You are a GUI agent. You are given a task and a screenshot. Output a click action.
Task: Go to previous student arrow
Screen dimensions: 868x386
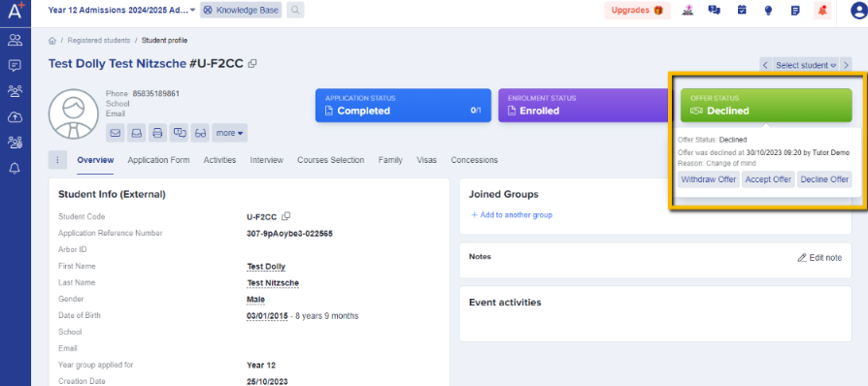click(x=766, y=65)
